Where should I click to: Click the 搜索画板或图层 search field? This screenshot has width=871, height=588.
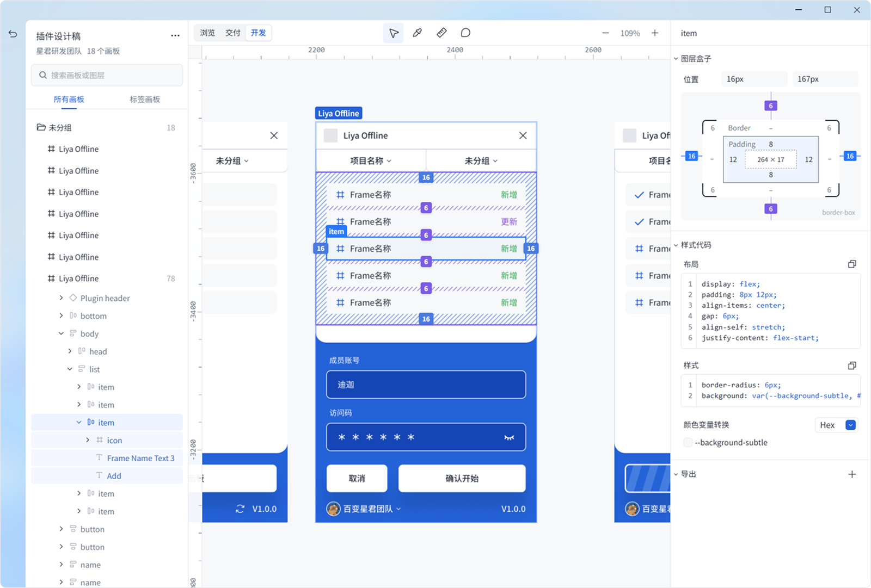tap(107, 75)
